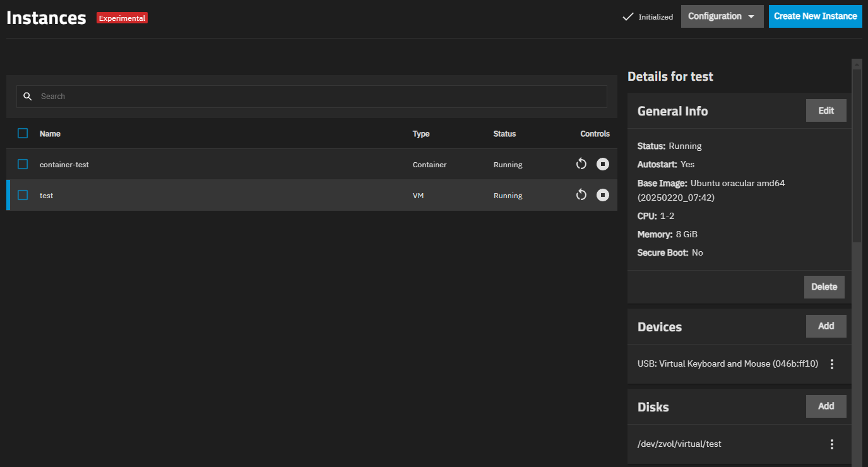Check the container-test row checkbox

pyautogui.click(x=23, y=164)
